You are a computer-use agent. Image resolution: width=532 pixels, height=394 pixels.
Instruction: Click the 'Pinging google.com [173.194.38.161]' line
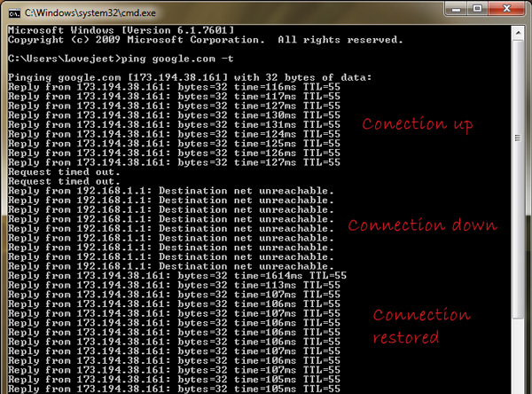[190, 77]
